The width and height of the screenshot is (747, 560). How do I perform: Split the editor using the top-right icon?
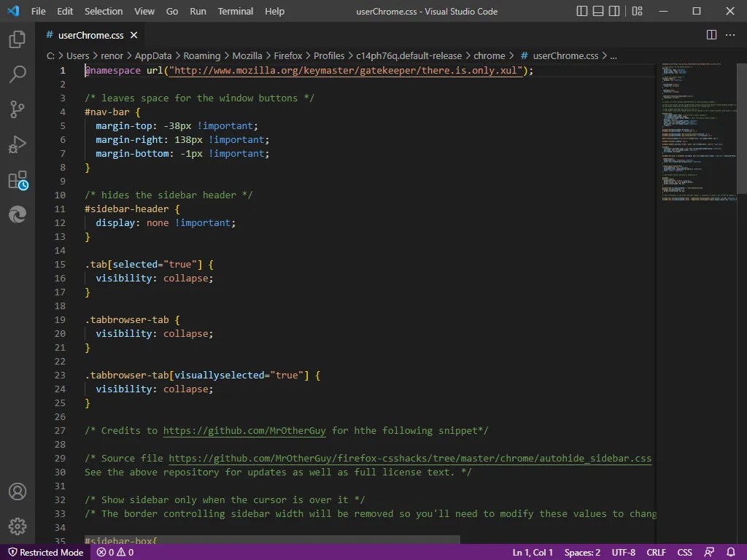711,34
